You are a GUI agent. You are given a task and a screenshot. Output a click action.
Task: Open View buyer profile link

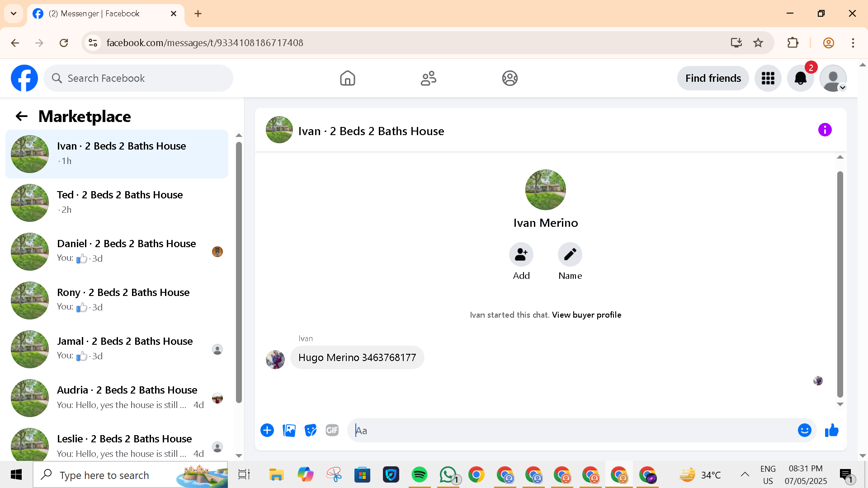coord(586,315)
